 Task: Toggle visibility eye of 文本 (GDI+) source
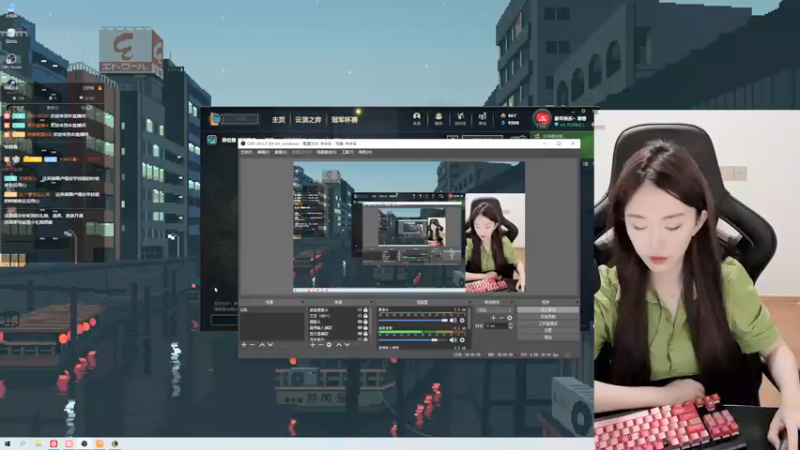(360, 316)
